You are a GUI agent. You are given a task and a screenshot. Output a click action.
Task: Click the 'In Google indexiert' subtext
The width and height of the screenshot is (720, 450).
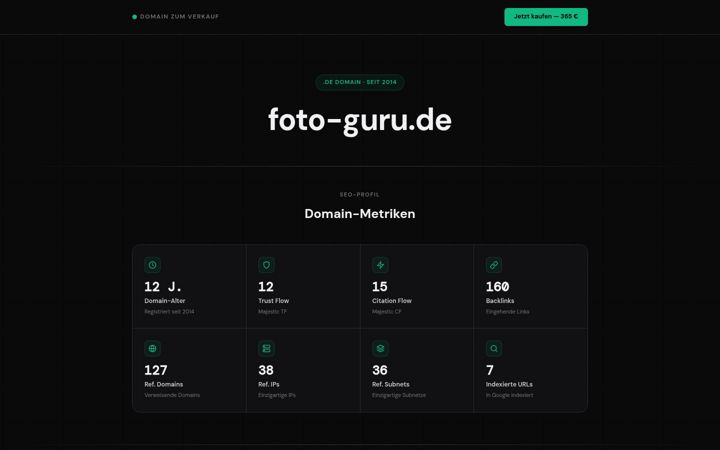pos(510,395)
